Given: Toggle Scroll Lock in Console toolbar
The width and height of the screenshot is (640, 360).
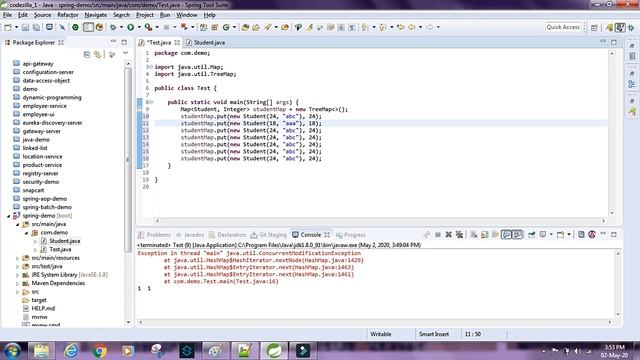Looking at the screenshot, I should coord(484,235).
